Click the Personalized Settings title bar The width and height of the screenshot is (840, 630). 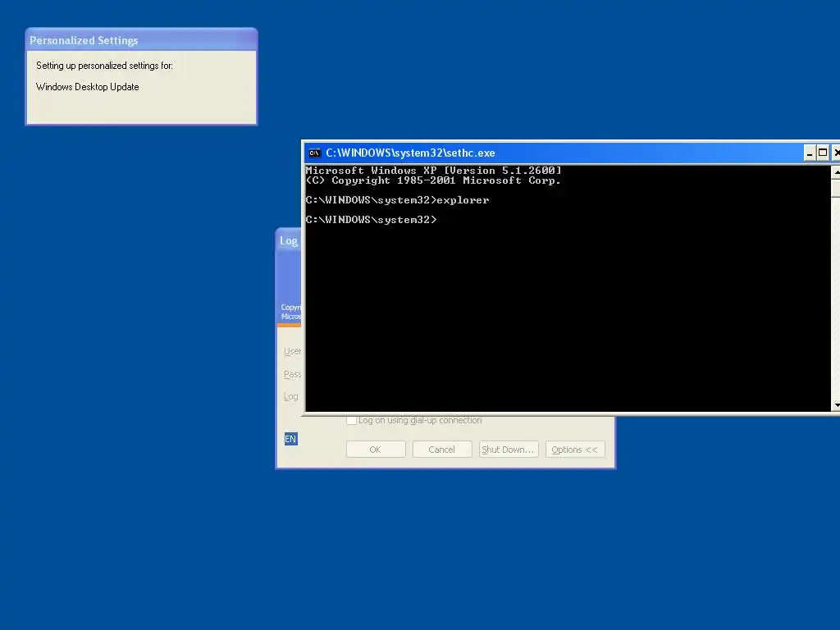(x=141, y=40)
